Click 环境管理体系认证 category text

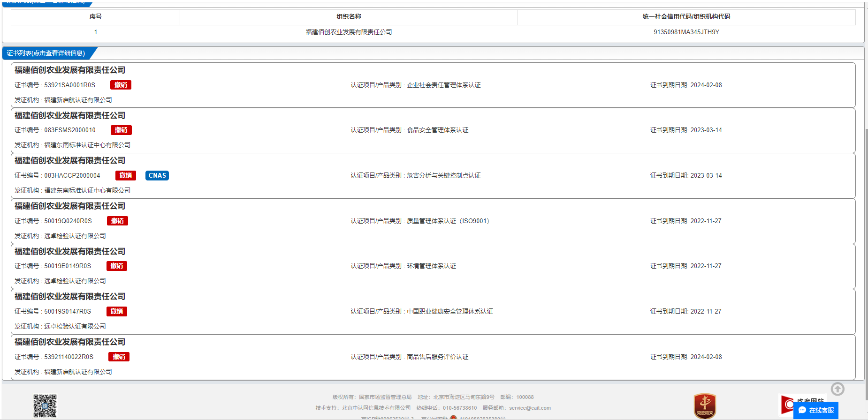(432, 266)
